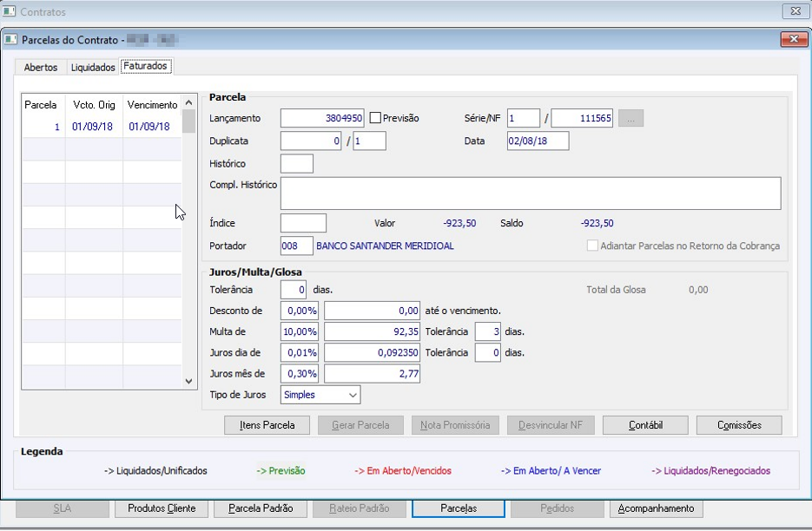Click the Compl. Histórico text area
Image resolution: width=812 pixels, height=531 pixels.
[x=530, y=193]
